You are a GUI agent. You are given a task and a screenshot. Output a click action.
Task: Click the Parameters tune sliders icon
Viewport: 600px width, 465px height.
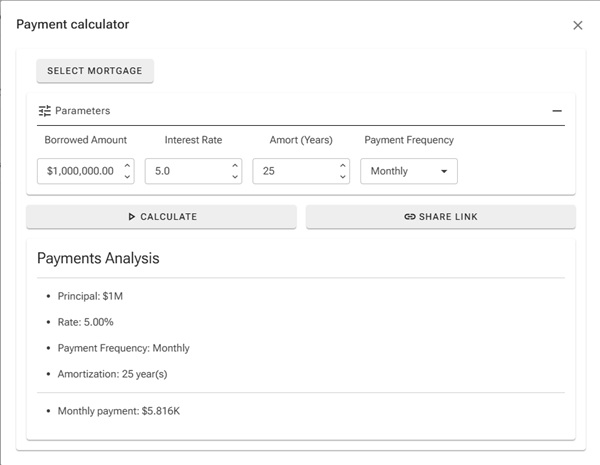pyautogui.click(x=44, y=111)
